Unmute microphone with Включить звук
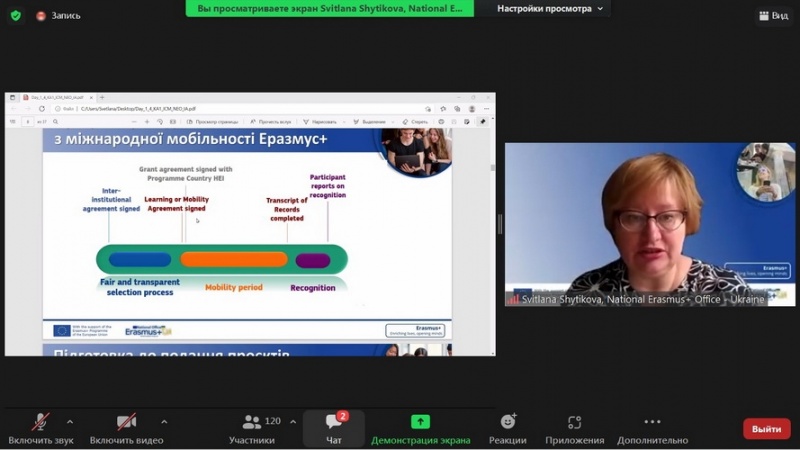The width and height of the screenshot is (800, 450). click(41, 428)
